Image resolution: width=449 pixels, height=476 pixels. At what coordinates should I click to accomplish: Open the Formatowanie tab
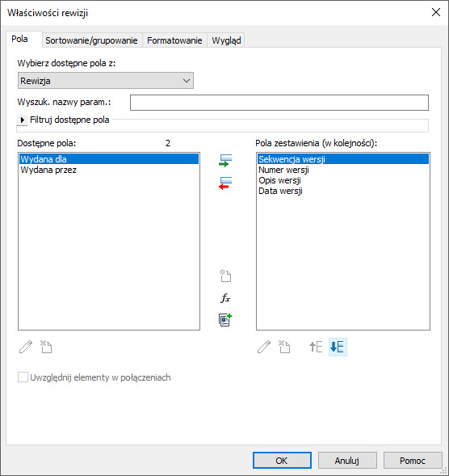click(x=174, y=40)
